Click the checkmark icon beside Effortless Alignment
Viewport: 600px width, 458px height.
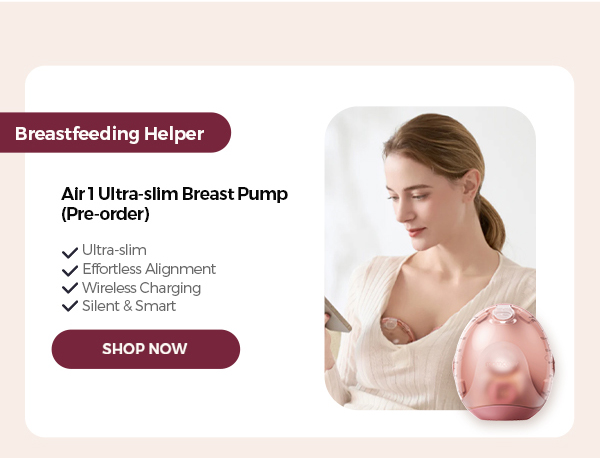(70, 270)
